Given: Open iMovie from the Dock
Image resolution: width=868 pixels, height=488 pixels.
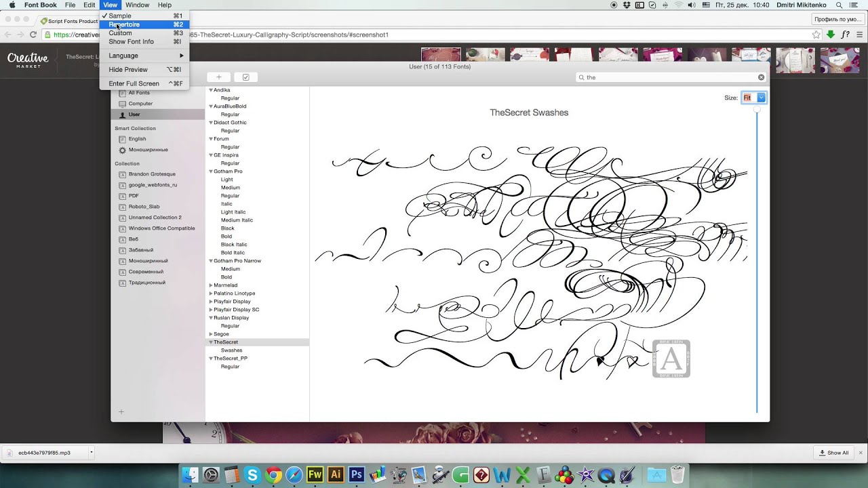Looking at the screenshot, I should 585,475.
